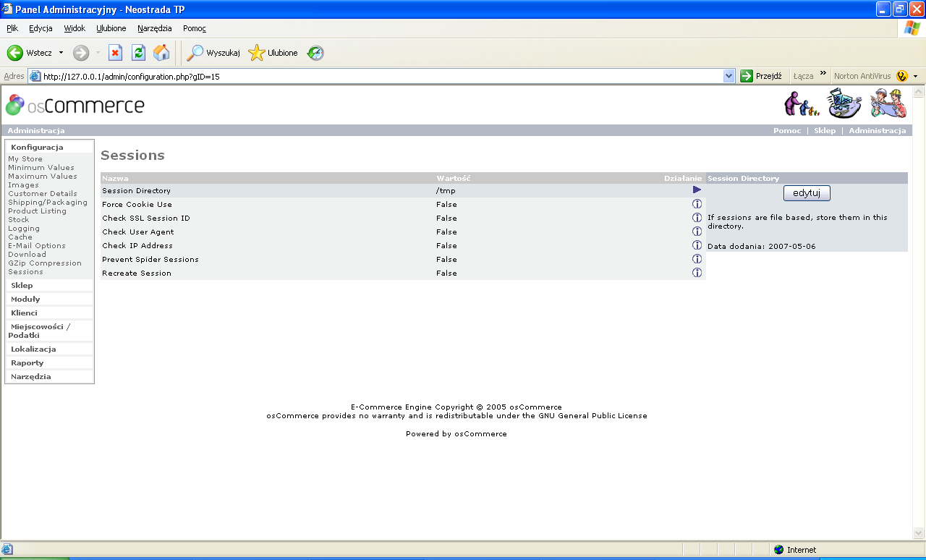
Task: Open the address bar URL dropdown
Action: 729,76
